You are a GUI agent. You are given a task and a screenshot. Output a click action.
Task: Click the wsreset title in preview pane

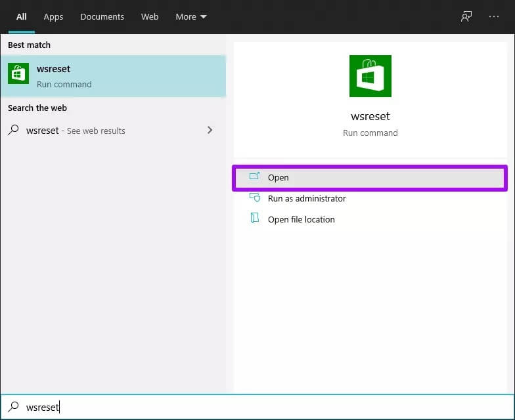[x=370, y=117]
